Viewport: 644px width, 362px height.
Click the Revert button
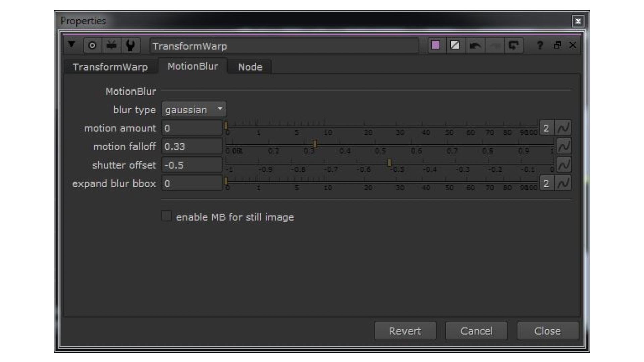coord(405,331)
